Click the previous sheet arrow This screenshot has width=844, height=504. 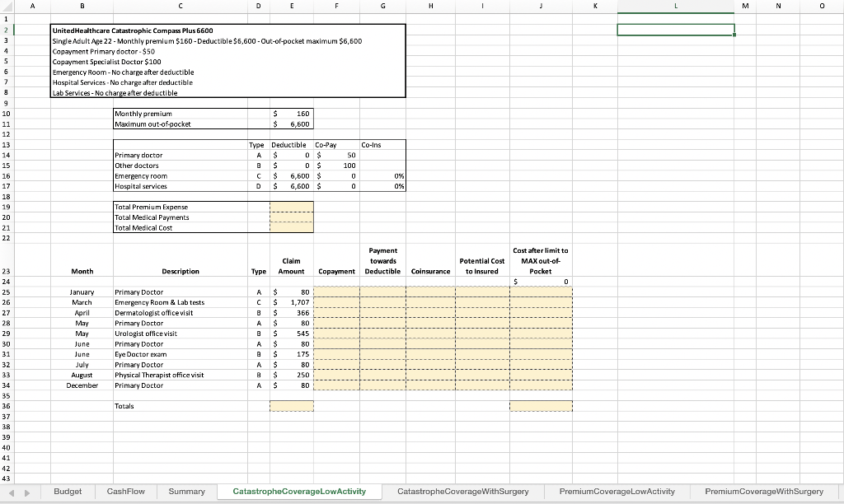(x=12, y=492)
